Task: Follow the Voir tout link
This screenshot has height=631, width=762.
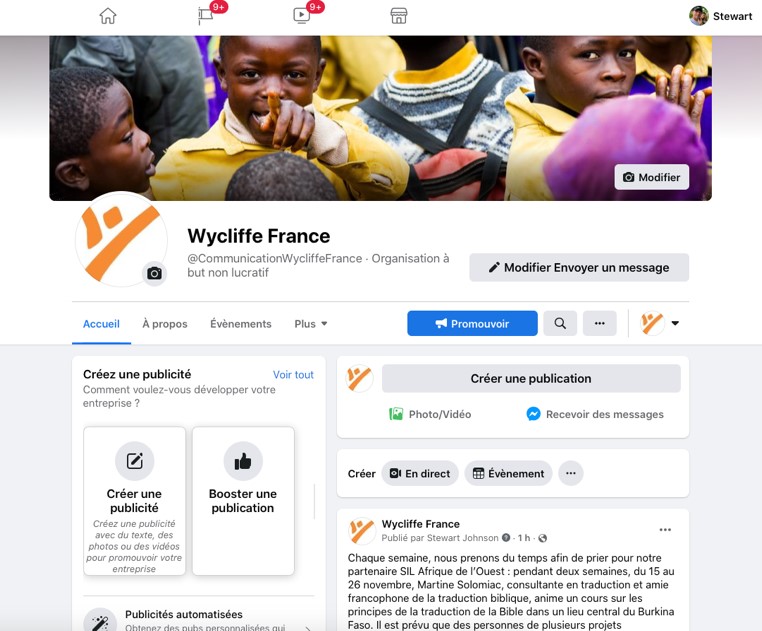Action: click(293, 375)
